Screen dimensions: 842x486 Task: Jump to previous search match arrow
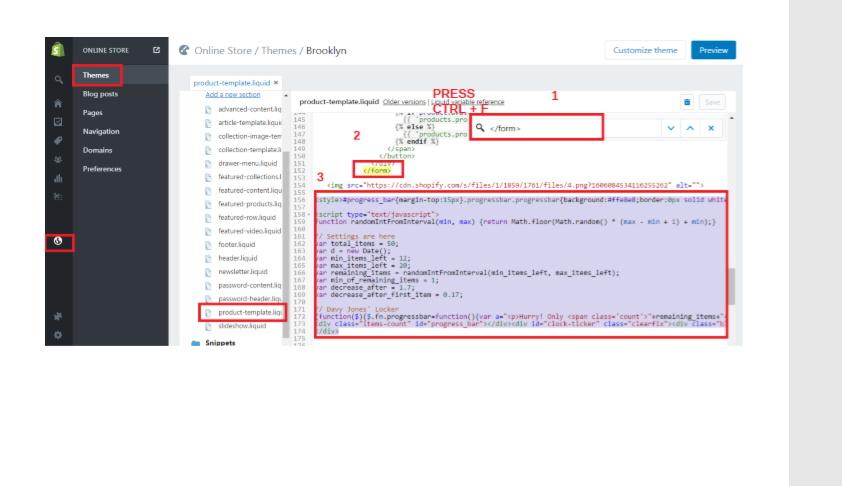[690, 128]
